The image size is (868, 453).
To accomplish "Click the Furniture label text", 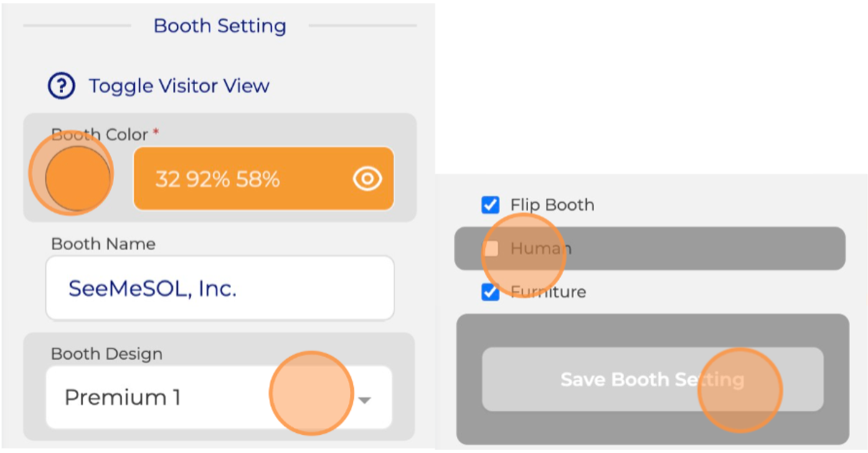I will [x=548, y=292].
